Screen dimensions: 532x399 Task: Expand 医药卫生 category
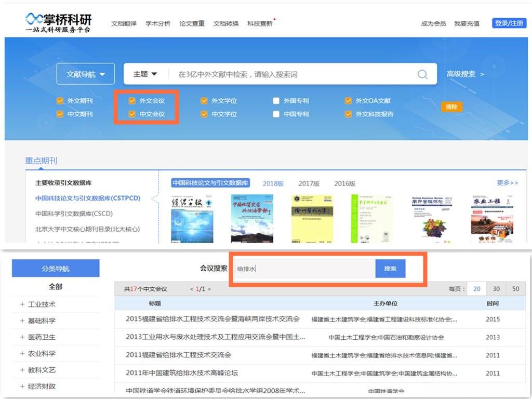point(22,337)
